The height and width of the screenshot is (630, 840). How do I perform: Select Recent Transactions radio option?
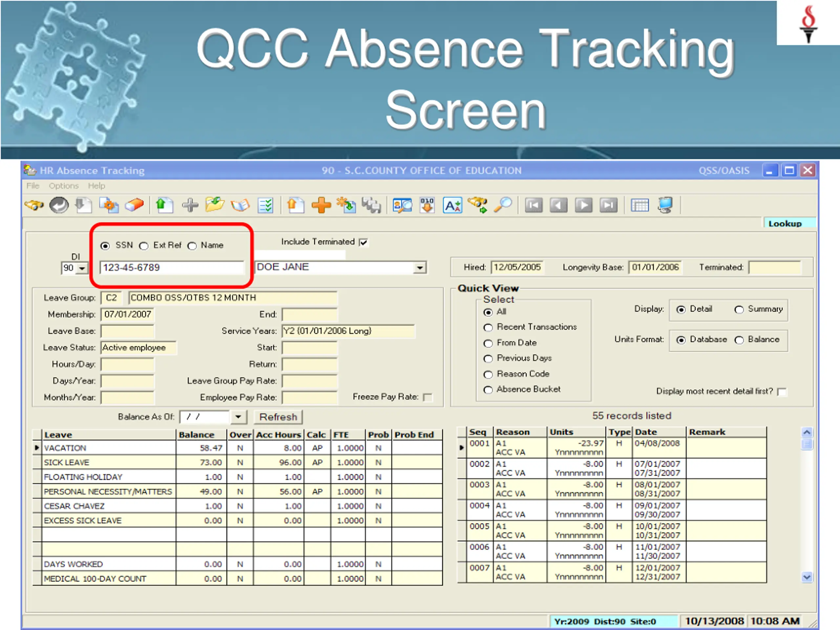click(488, 327)
